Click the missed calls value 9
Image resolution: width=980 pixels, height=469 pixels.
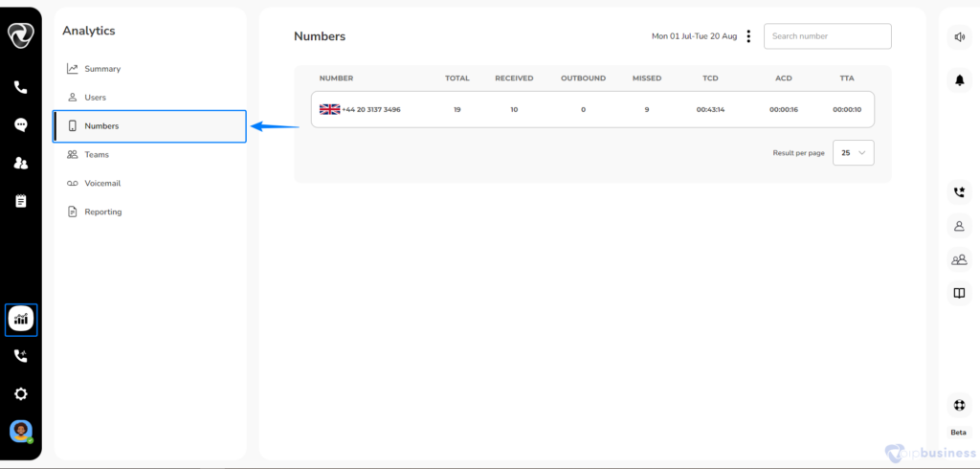tap(647, 109)
